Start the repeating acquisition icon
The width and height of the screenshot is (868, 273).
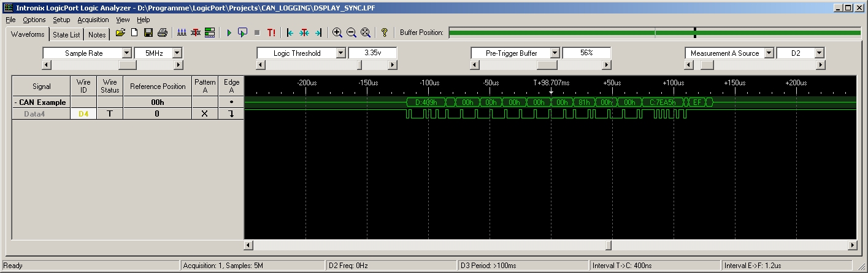pos(243,33)
